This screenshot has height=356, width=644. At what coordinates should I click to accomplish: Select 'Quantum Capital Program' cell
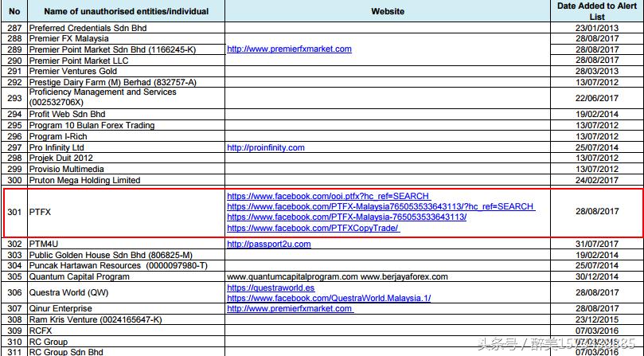[126, 276]
